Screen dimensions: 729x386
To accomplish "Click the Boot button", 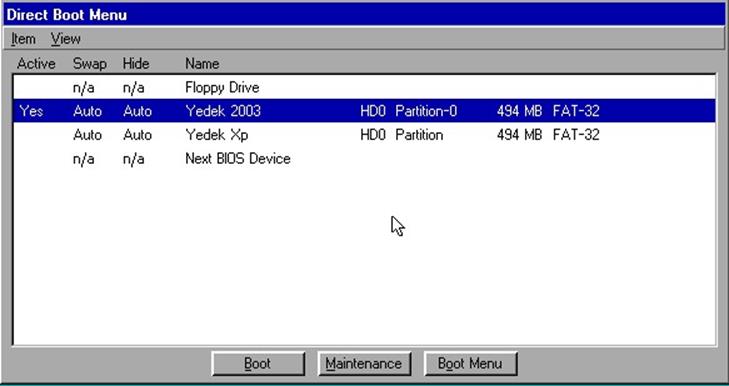I will (258, 363).
